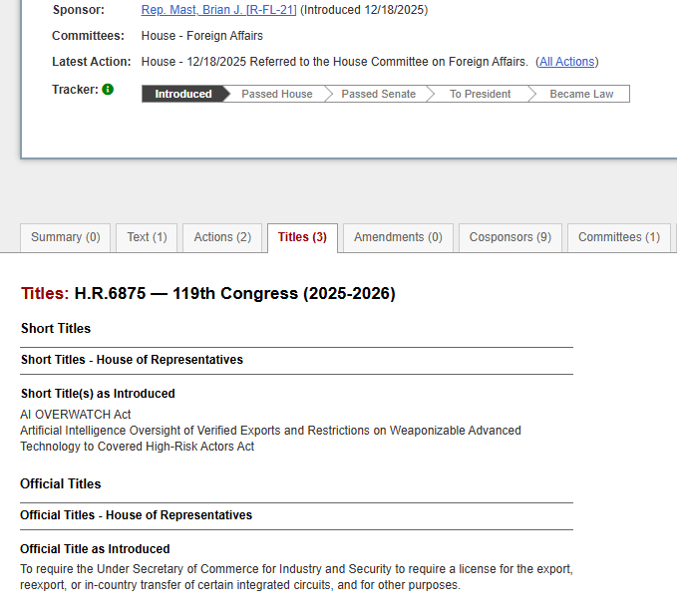677x616 pixels.
Task: Click the 'Tracker:' label
Action: (75, 90)
